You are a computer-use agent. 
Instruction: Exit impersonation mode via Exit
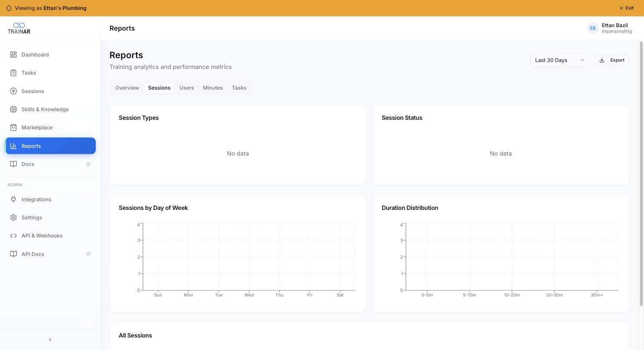[627, 8]
